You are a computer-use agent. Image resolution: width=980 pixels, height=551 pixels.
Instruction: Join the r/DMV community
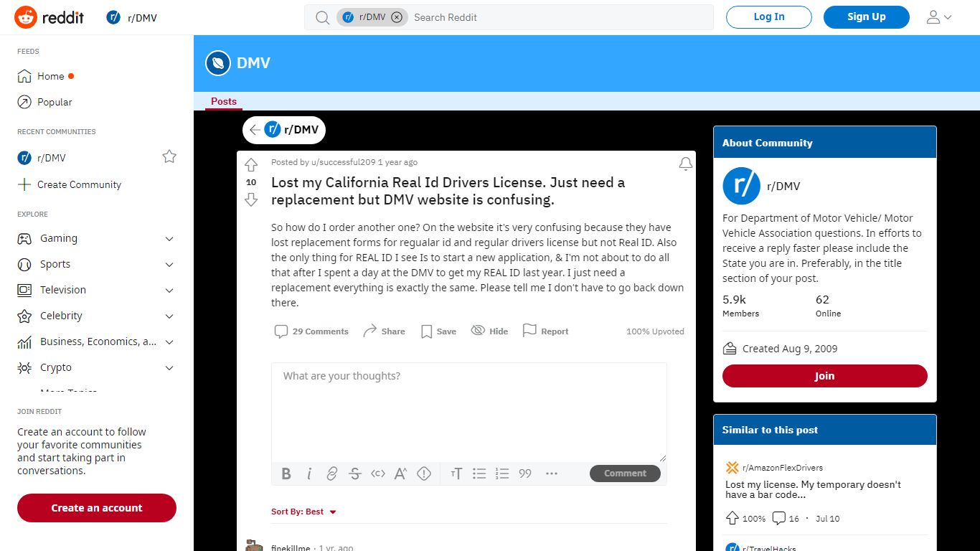click(825, 376)
